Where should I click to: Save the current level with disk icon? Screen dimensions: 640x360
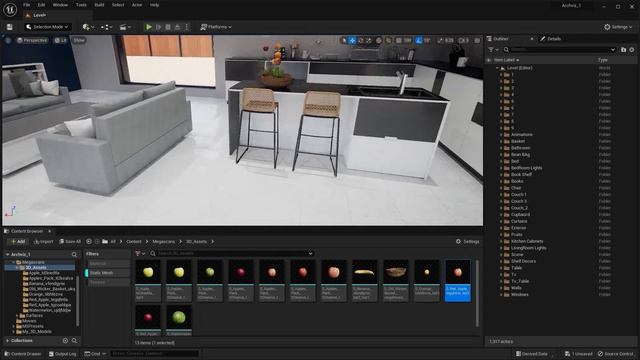[x=9, y=27]
